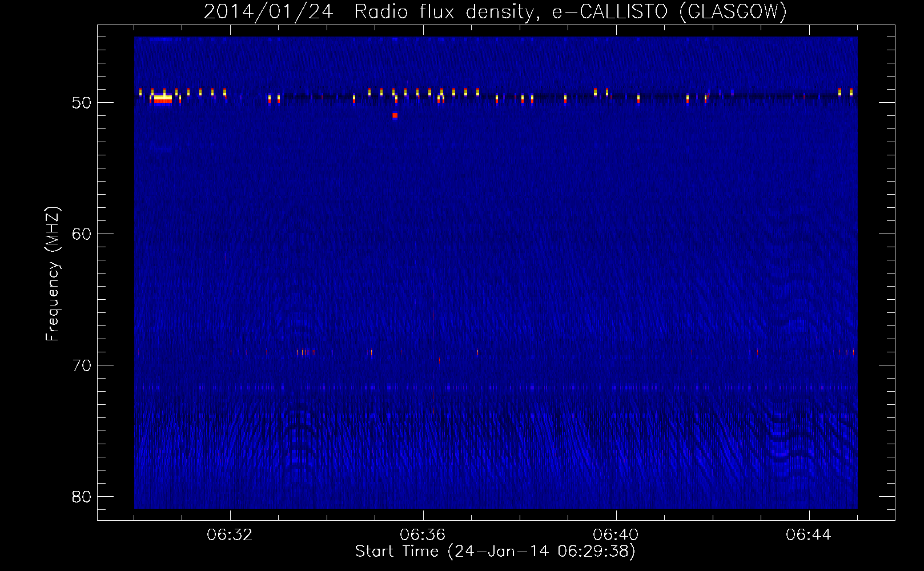Image resolution: width=924 pixels, height=571 pixels.
Task: Select the "Frequency (MHZ)" axis label
Action: [53, 274]
